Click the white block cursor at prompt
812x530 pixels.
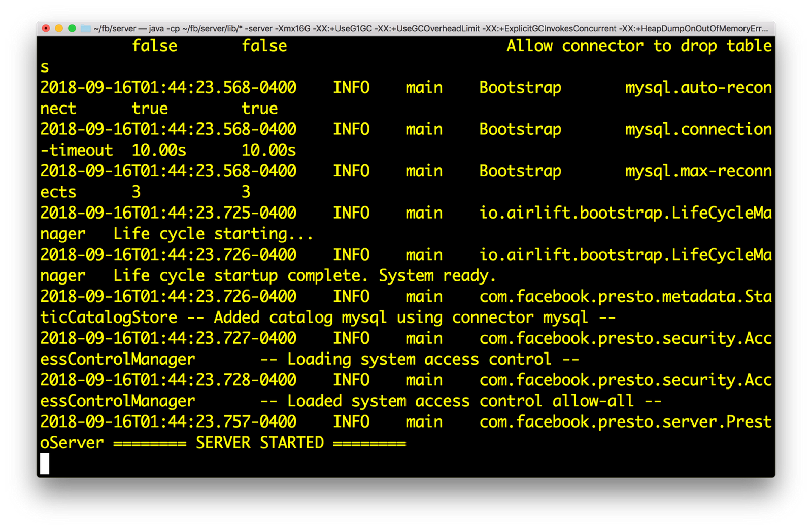pos(45,464)
